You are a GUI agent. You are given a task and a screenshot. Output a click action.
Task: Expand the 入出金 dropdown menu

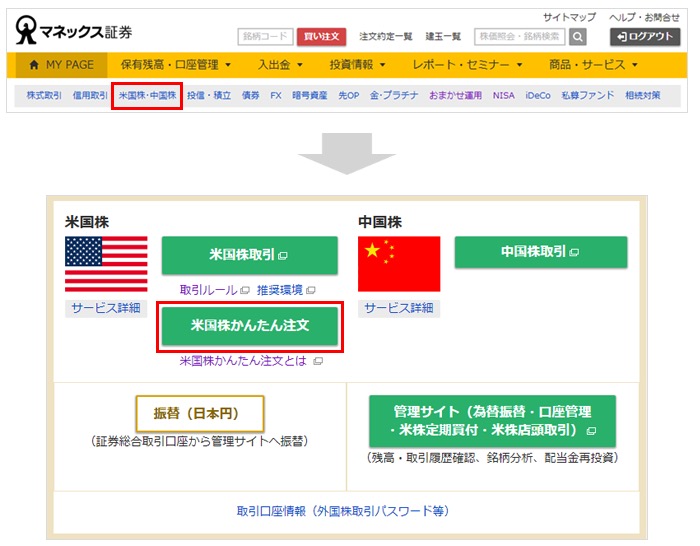point(280,65)
